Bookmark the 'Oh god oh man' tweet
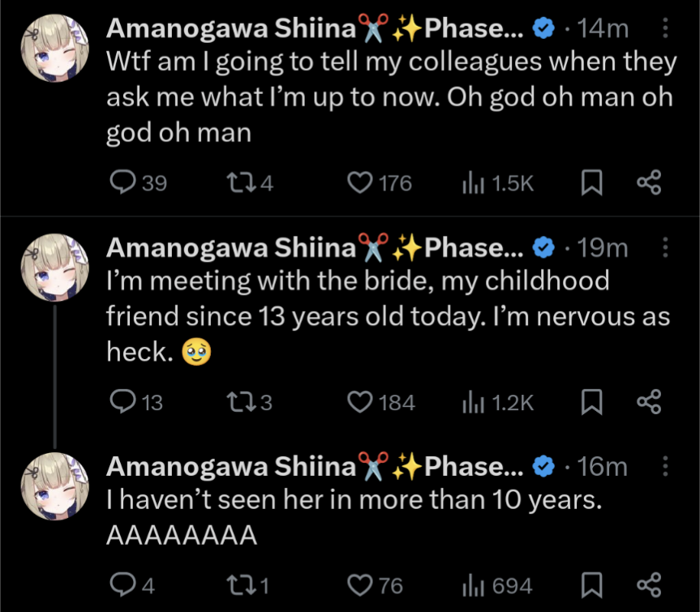This screenshot has width=700, height=612. click(x=592, y=184)
